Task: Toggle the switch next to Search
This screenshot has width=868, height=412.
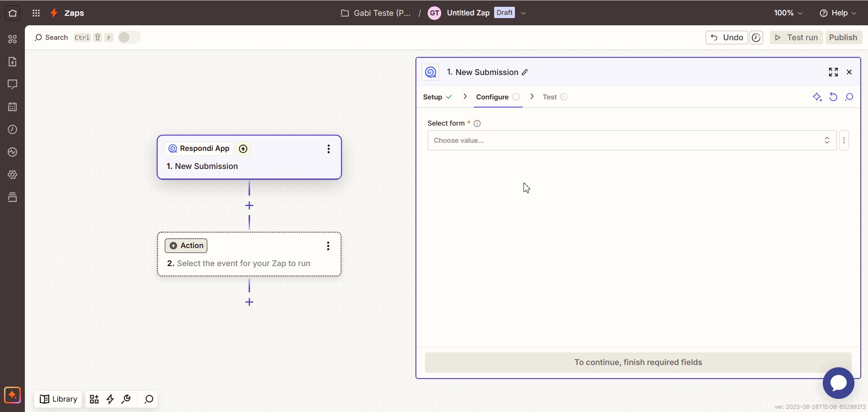Action: [129, 37]
